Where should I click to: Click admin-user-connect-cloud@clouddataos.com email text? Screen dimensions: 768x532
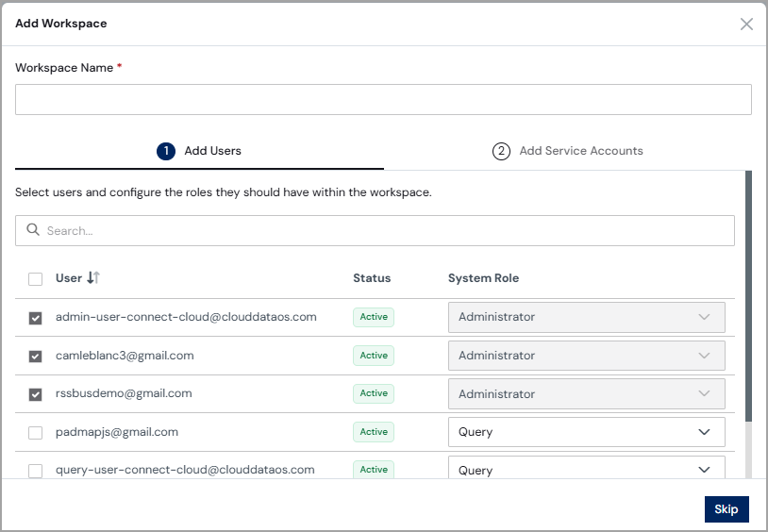[x=186, y=317]
